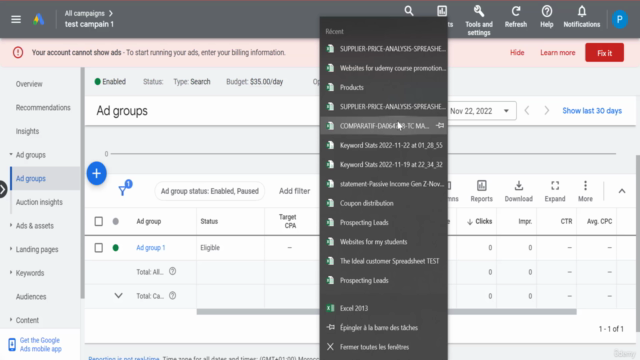Screen dimensions: 640x360
Task: Click the Hide link in alert
Action: click(517, 53)
